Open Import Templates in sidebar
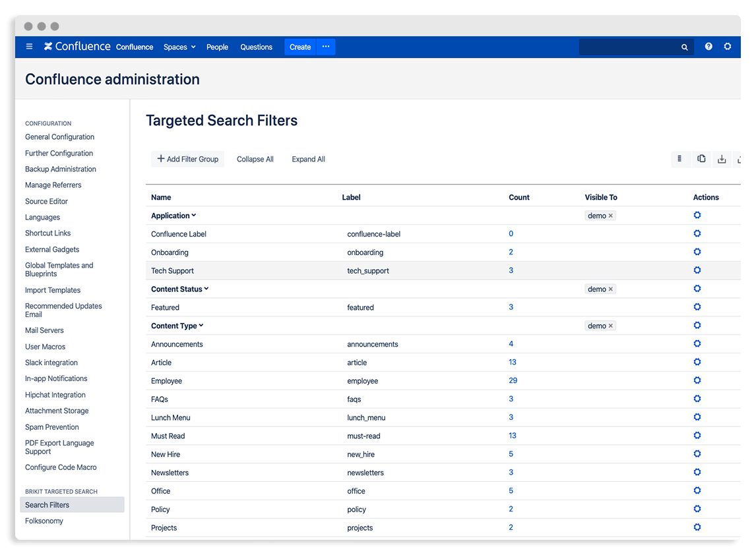Image resolution: width=756 pixels, height=555 pixels. point(53,290)
